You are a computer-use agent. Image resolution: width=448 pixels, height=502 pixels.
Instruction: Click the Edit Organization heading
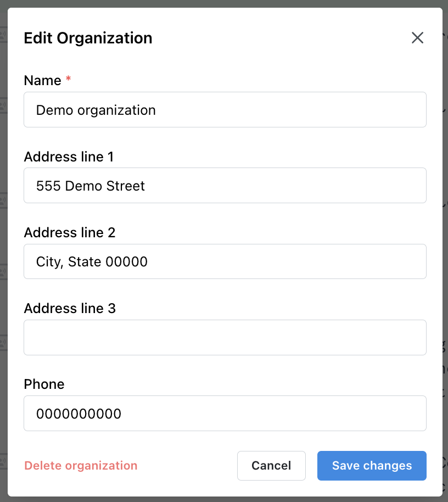(x=88, y=38)
